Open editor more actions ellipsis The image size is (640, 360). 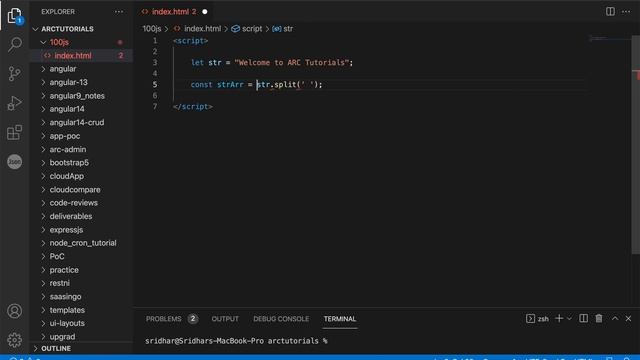coord(626,11)
